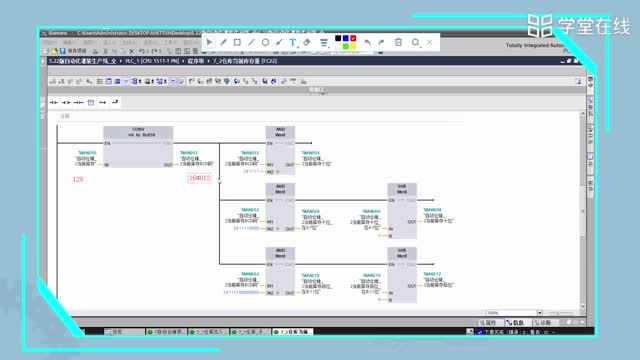Click the Save project disk icon
Image resolution: width=640 pixels, height=360 pixels.
point(62,51)
